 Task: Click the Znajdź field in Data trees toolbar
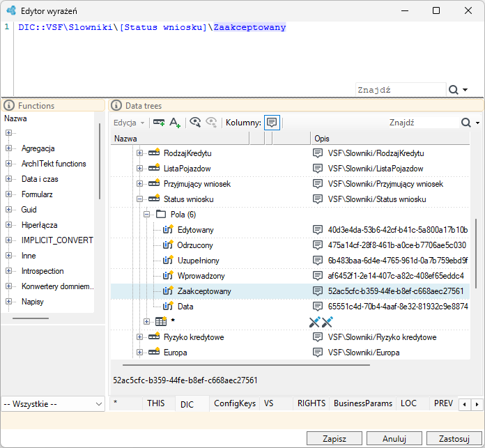[423, 123]
